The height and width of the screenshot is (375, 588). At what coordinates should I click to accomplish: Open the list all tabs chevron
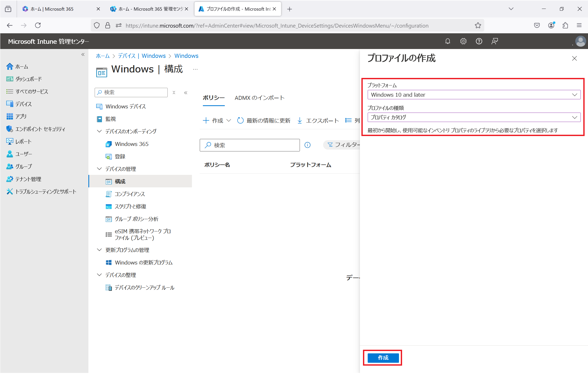(511, 9)
